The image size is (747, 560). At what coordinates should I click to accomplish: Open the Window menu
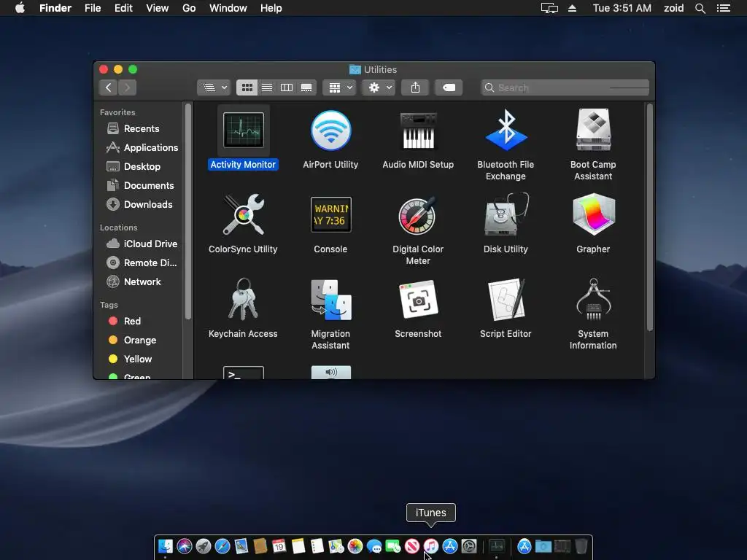[228, 8]
